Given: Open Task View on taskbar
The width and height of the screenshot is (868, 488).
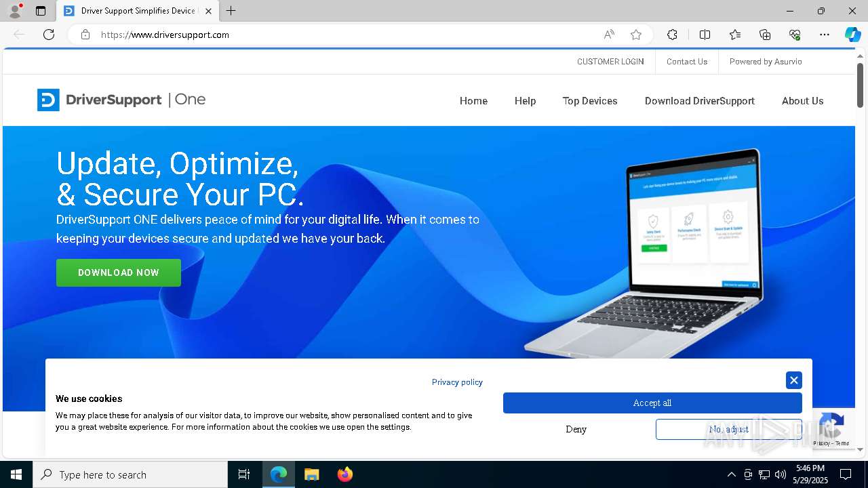Looking at the screenshot, I should 244,474.
